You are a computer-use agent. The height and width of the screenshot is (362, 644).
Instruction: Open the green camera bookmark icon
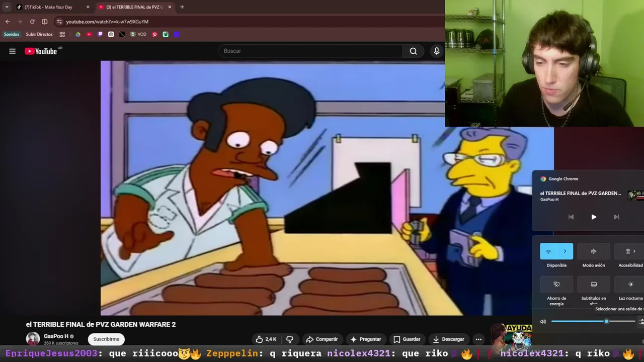pyautogui.click(x=166, y=34)
